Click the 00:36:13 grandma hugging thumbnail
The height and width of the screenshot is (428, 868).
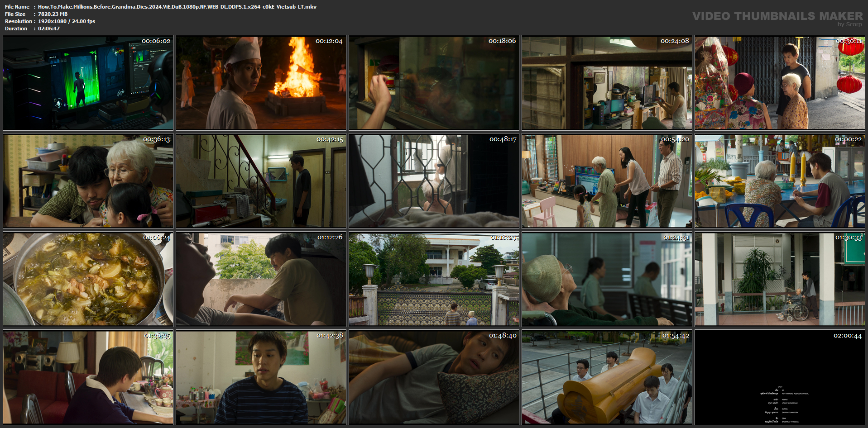click(x=88, y=181)
